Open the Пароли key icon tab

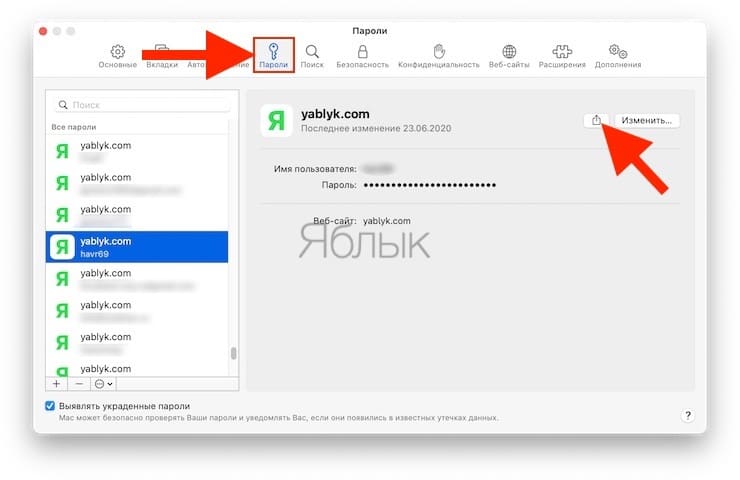point(274,56)
